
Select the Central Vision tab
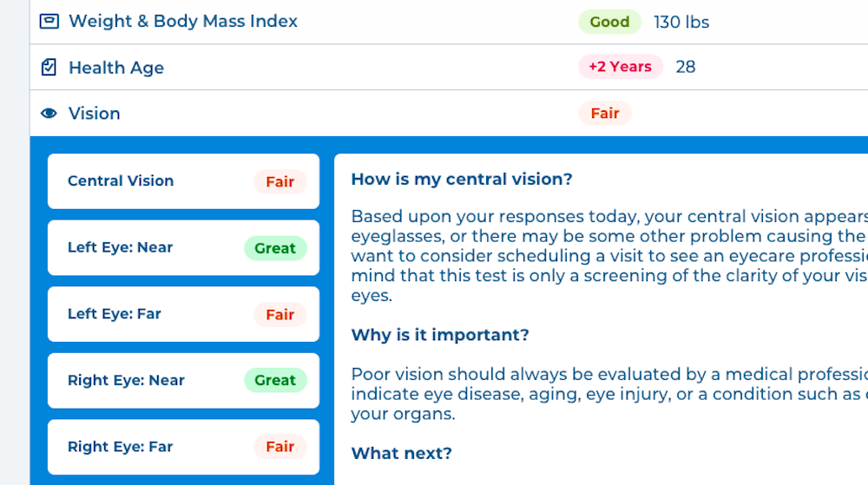click(x=183, y=181)
